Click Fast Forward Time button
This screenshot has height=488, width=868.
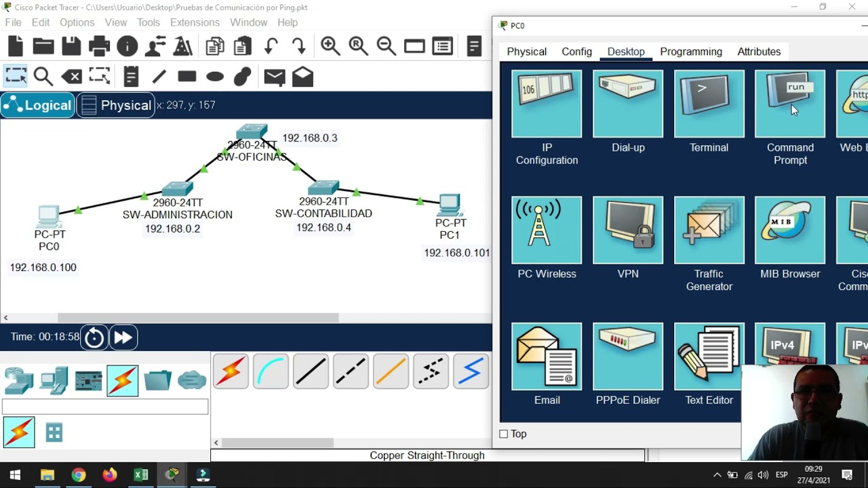123,338
